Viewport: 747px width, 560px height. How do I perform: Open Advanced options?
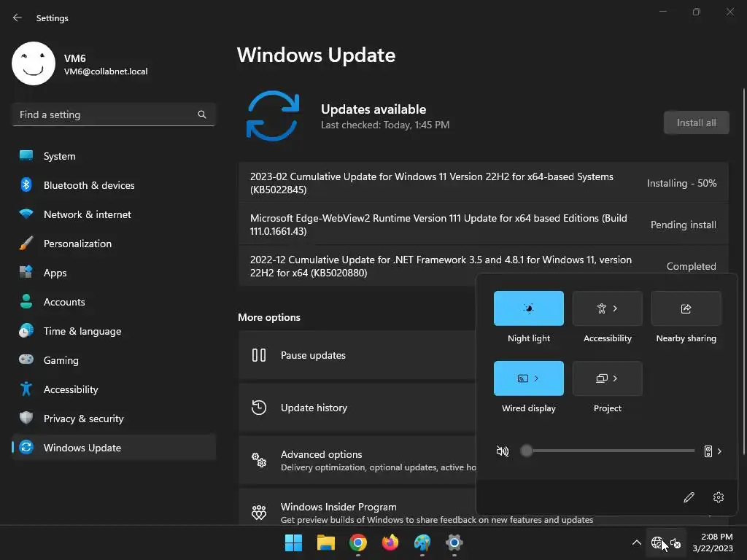point(357,460)
